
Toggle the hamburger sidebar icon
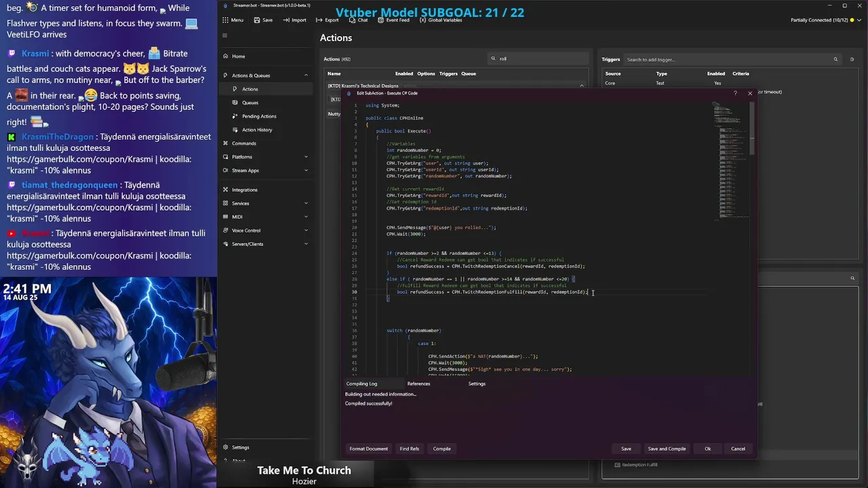pyautogui.click(x=225, y=36)
